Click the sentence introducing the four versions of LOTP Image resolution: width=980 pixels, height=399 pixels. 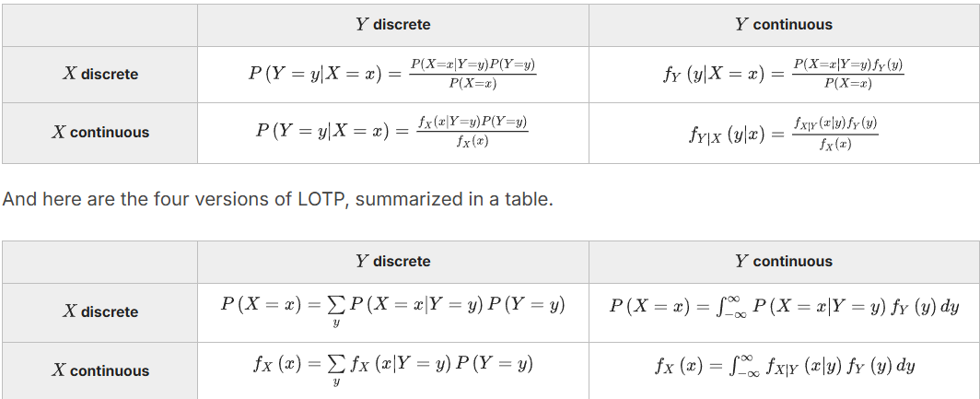pyautogui.click(x=277, y=199)
